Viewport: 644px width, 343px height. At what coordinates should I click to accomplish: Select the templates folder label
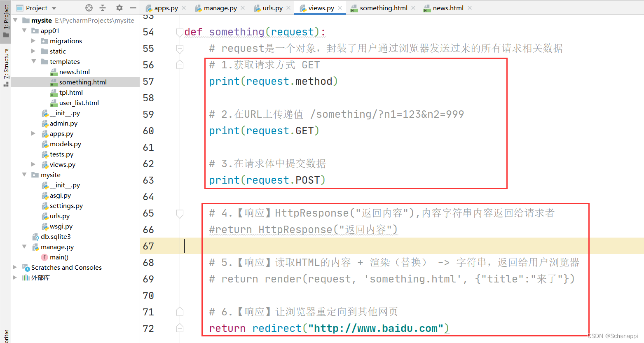tap(65, 61)
